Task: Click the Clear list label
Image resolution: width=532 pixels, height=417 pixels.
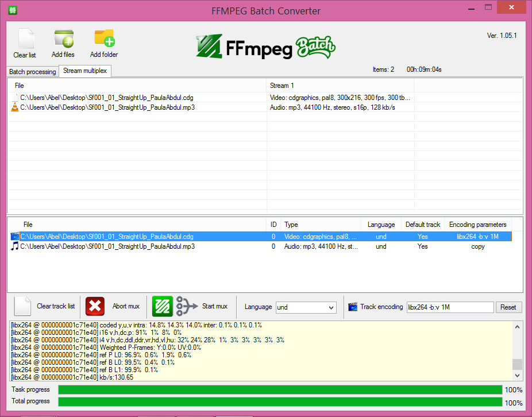Action: click(25, 55)
